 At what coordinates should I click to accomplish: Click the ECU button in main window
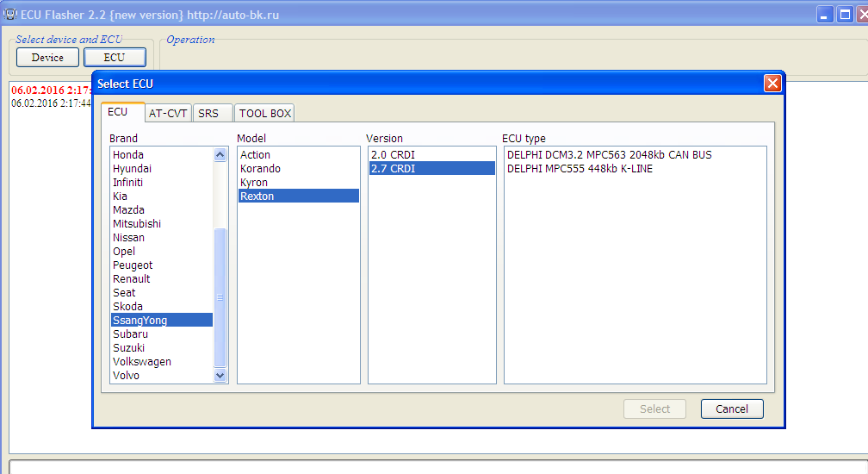(x=115, y=58)
